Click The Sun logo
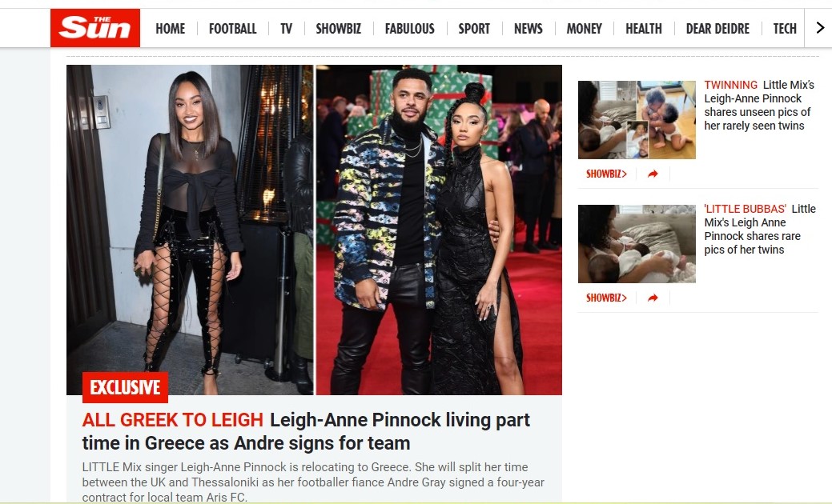Screen dimensions: 832x504 95,27
